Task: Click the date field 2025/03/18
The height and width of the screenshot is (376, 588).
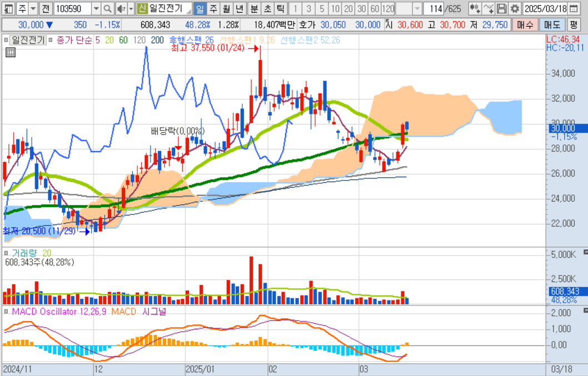Action: pyautogui.click(x=545, y=8)
